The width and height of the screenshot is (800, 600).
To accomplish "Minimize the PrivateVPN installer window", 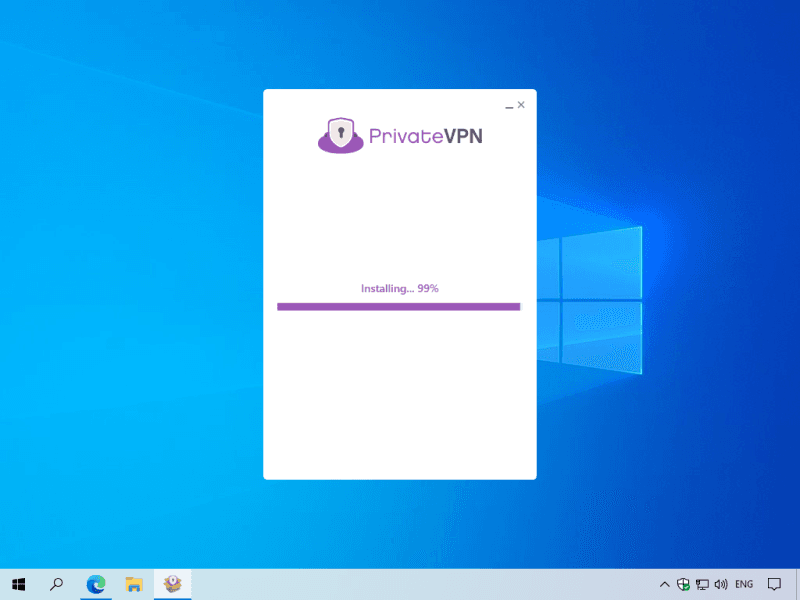I will tap(508, 105).
